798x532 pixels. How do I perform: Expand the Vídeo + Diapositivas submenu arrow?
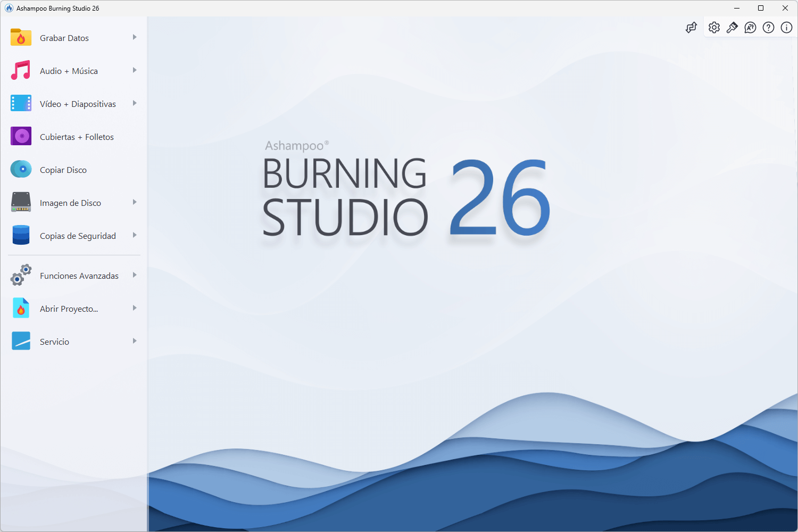135,103
